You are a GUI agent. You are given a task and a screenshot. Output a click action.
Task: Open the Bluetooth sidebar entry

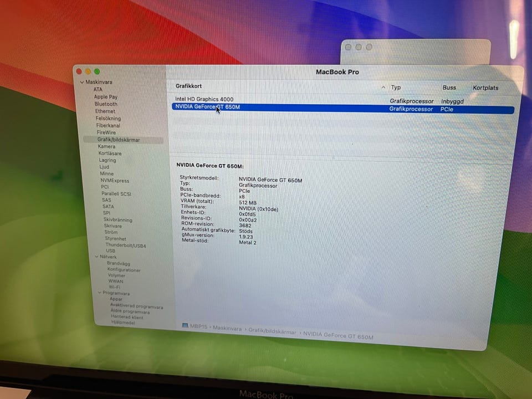tap(106, 104)
